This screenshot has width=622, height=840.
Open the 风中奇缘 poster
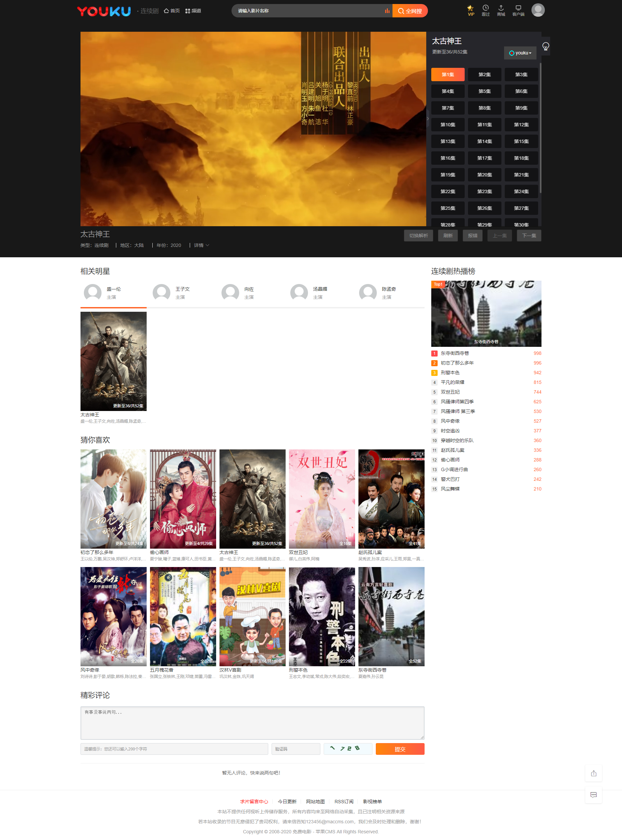click(113, 617)
